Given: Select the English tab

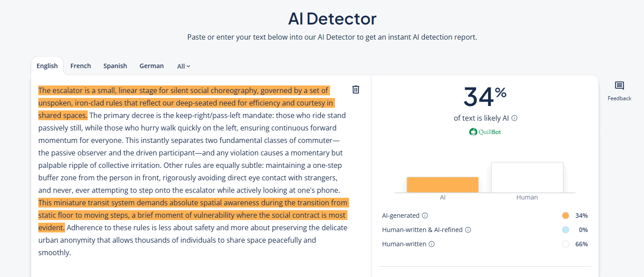Looking at the screenshot, I should pos(47,66).
